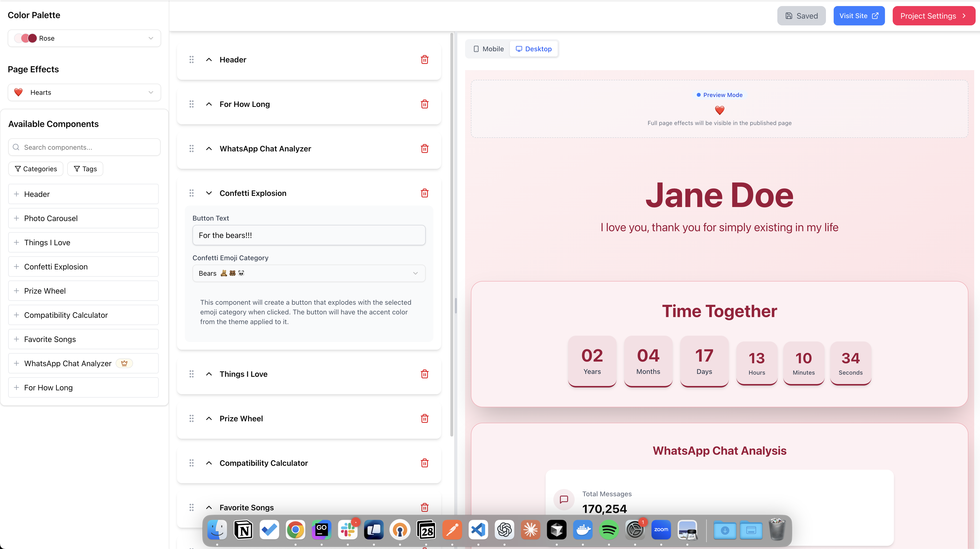Remove the Prize Wheel component

(424, 418)
